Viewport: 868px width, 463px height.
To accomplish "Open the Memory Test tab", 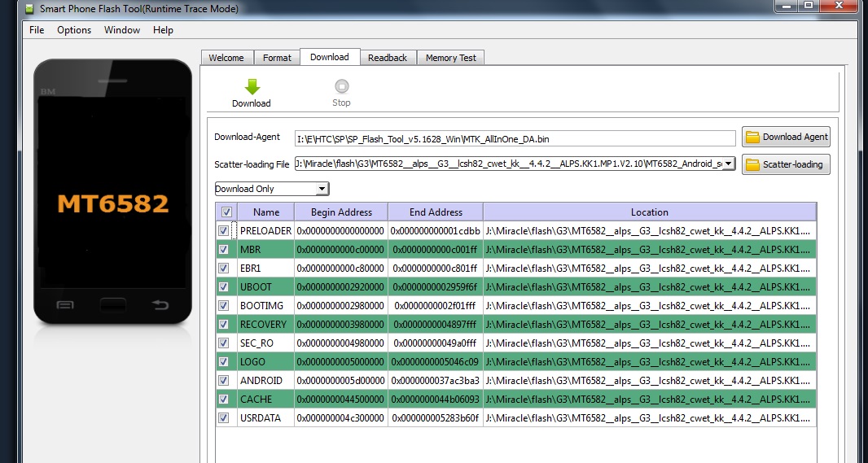I will pyautogui.click(x=450, y=58).
